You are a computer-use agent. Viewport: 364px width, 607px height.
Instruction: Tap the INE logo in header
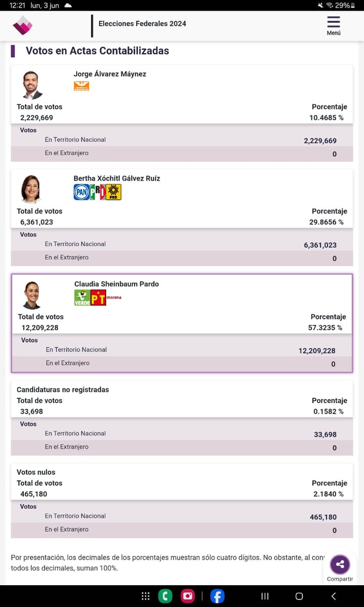23,25
